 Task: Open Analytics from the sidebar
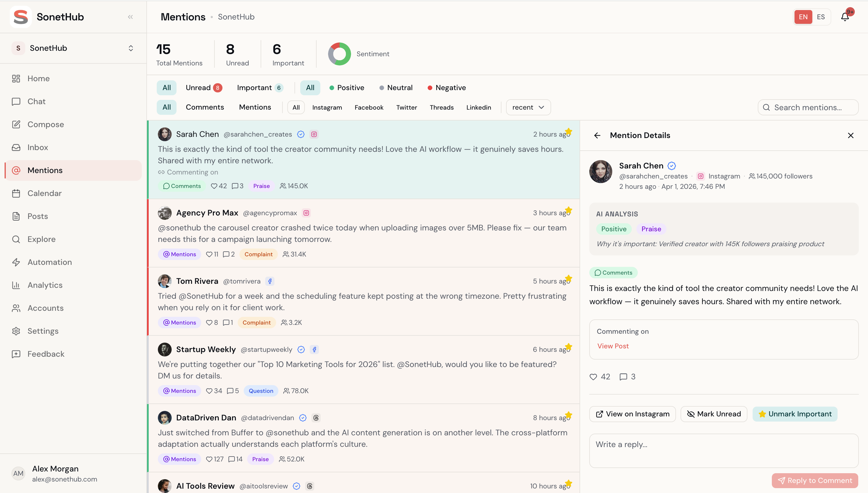pyautogui.click(x=45, y=285)
